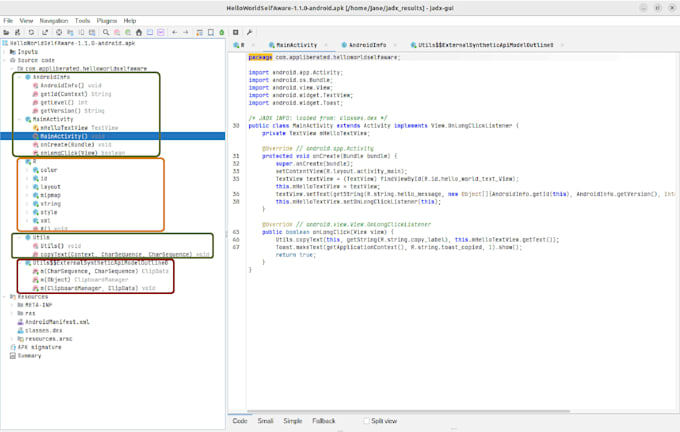Viewport: 680px width, 432px height.
Task: Collapse the MainActivity class node
Action: pyautogui.click(x=20, y=119)
